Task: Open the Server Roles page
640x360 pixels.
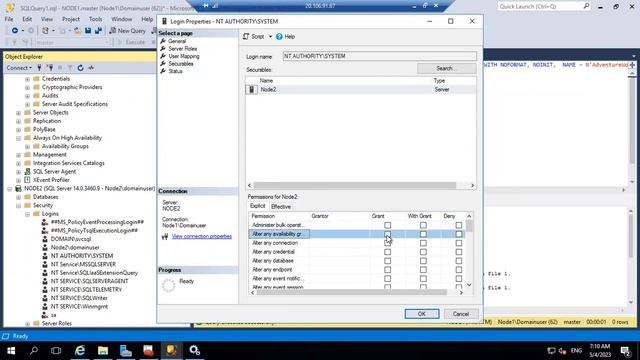Action: coord(182,49)
